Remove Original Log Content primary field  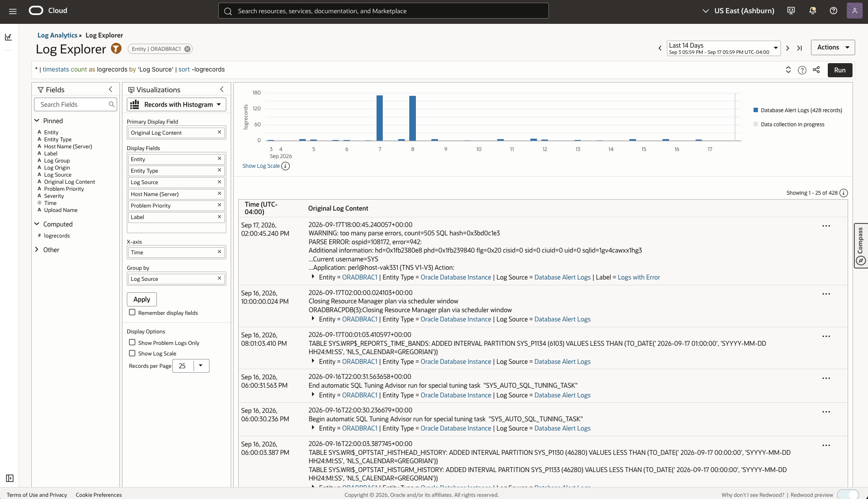219,132
